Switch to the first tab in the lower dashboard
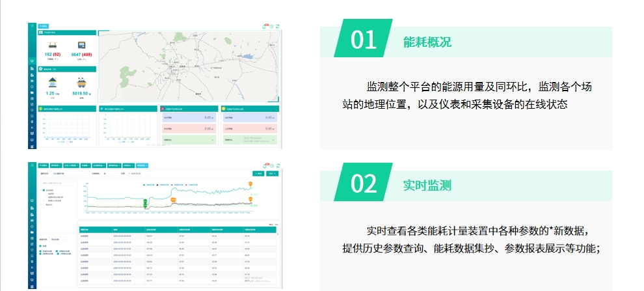The height and width of the screenshot is (291, 644). tap(43, 167)
